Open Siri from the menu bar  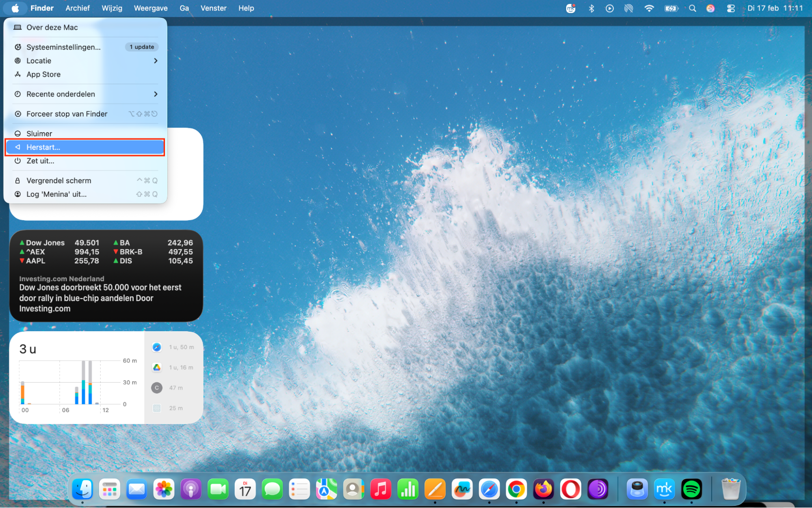point(710,8)
